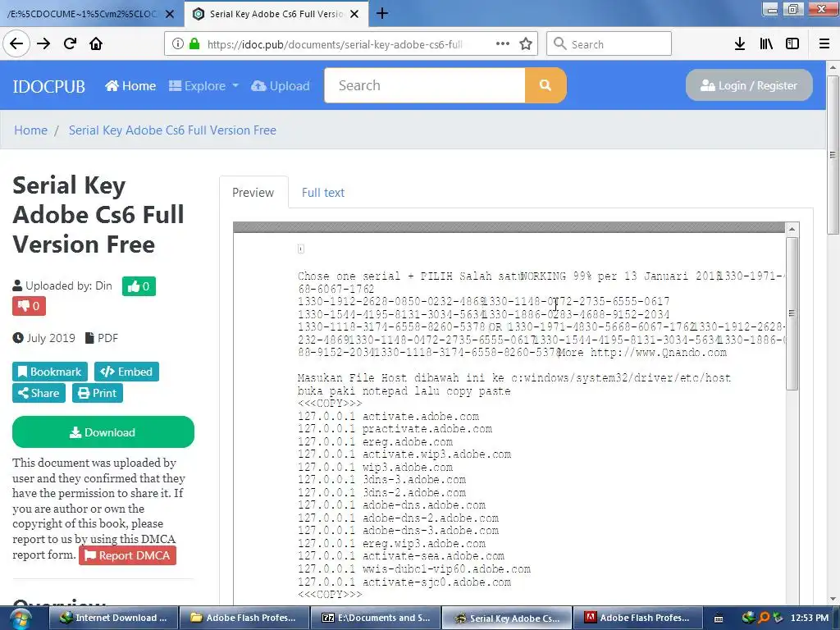
Task: Open the Library icon in toolbar
Action: 766,43
